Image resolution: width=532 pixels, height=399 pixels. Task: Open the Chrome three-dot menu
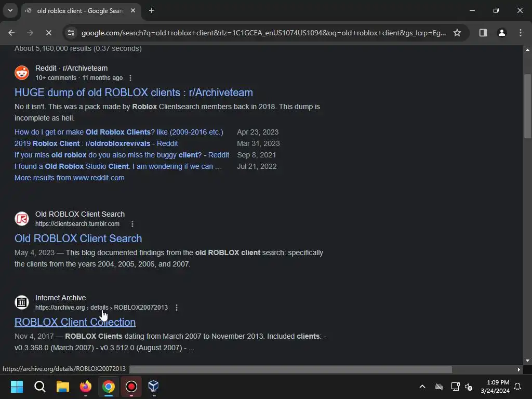[x=520, y=33]
